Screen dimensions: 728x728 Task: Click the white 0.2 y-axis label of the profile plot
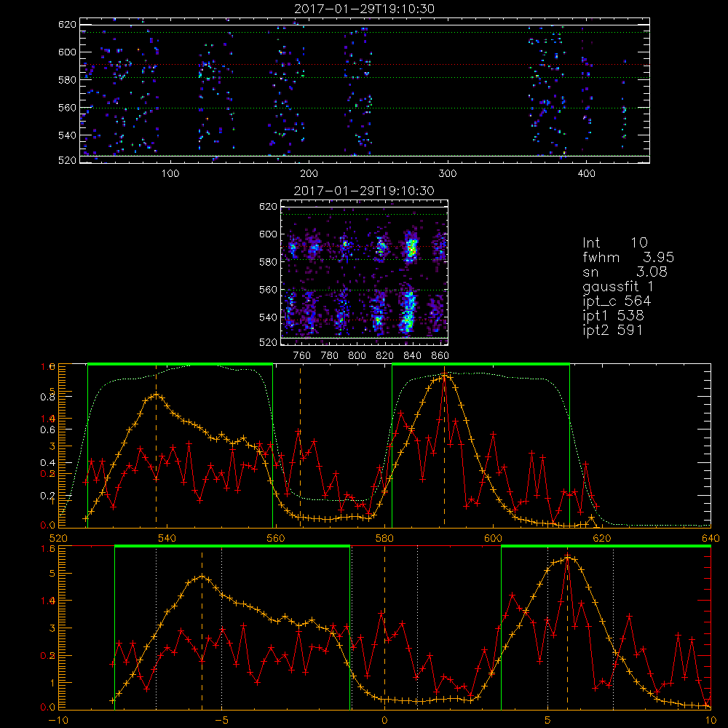click(47, 496)
